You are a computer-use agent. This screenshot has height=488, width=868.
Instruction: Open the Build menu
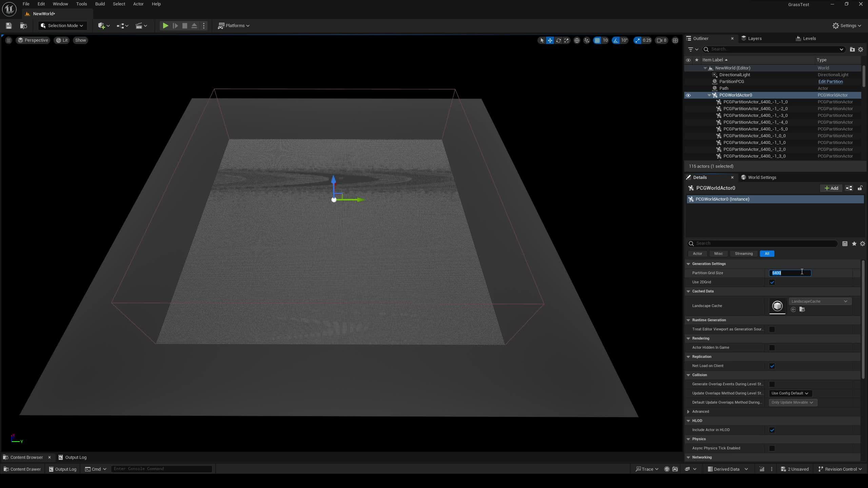[x=100, y=4]
